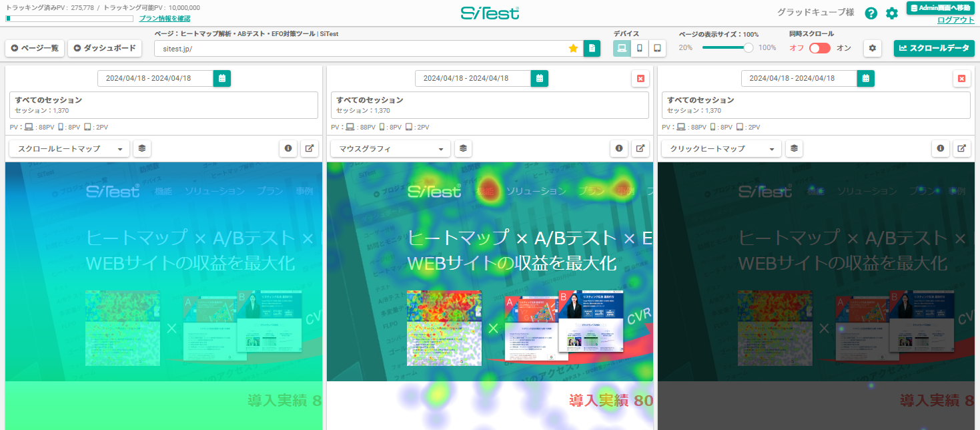Click date range field in click heatmap panel
Image resolution: width=980 pixels, height=430 pixels.
799,78
